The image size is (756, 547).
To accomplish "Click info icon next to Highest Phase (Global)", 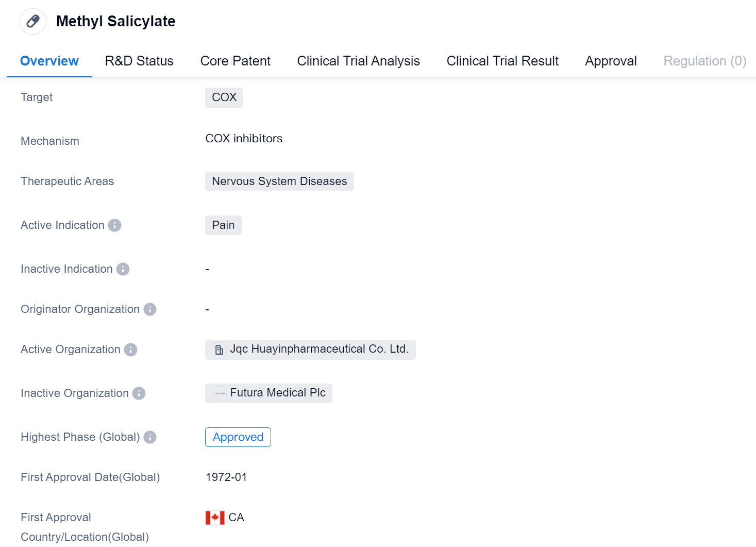I will pos(150,437).
